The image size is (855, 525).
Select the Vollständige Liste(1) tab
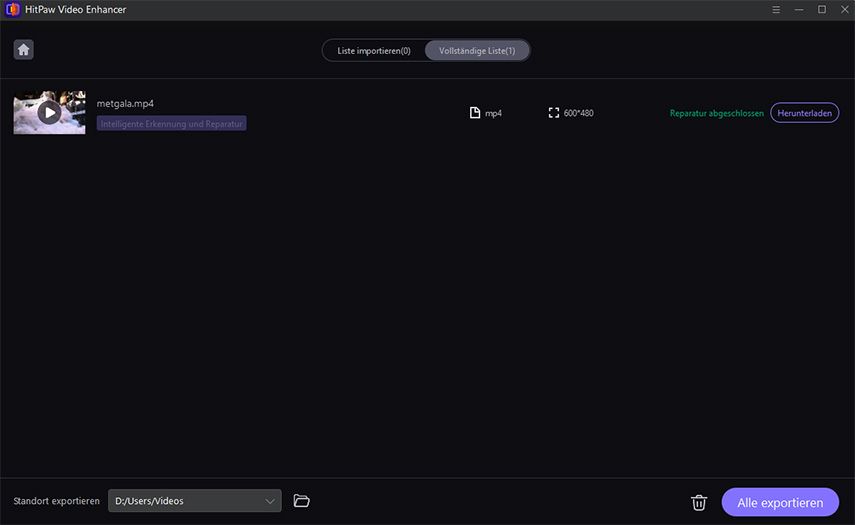click(x=477, y=50)
